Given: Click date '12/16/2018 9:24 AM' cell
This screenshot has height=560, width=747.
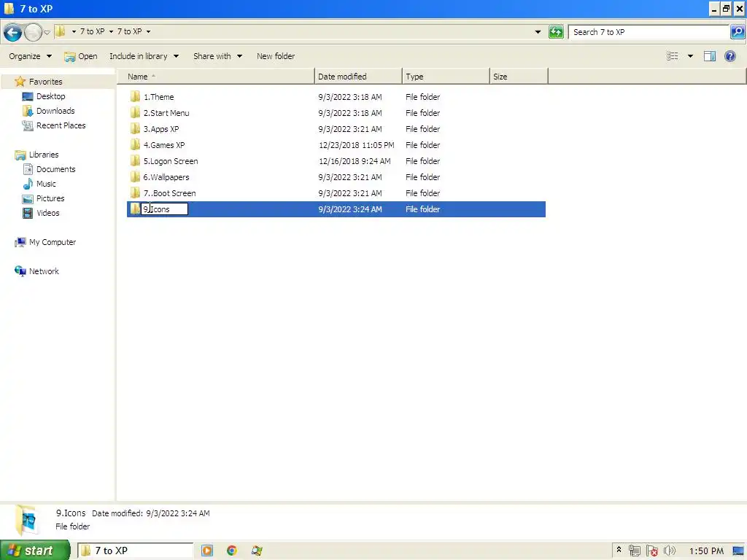Looking at the screenshot, I should (x=355, y=161).
